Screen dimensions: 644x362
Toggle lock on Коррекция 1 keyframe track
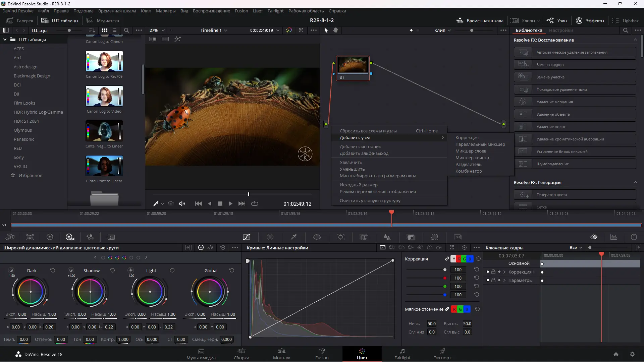click(x=493, y=272)
